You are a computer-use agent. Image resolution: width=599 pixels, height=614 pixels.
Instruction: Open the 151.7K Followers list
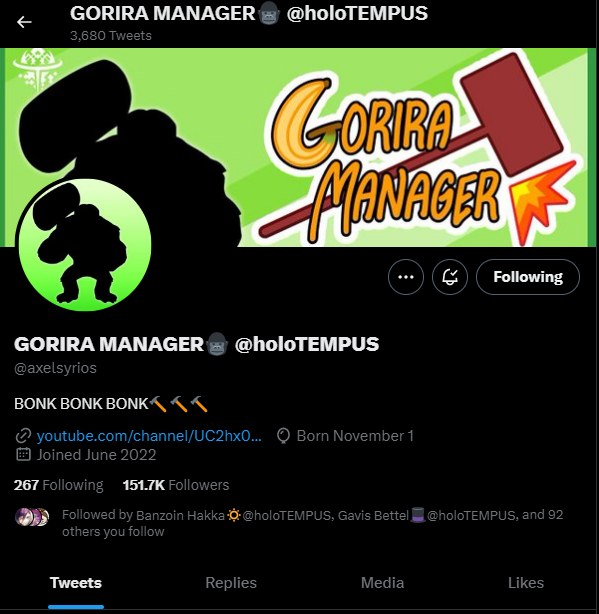(x=176, y=485)
